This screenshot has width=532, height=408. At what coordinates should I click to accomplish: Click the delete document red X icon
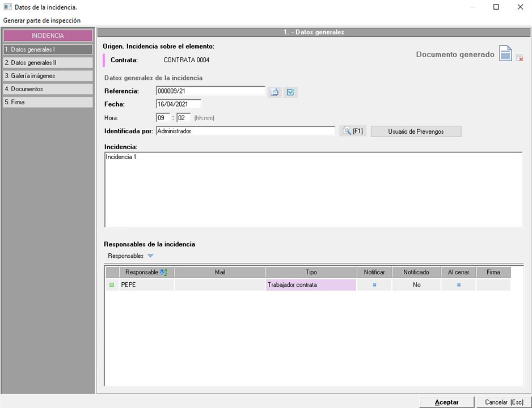520,58
